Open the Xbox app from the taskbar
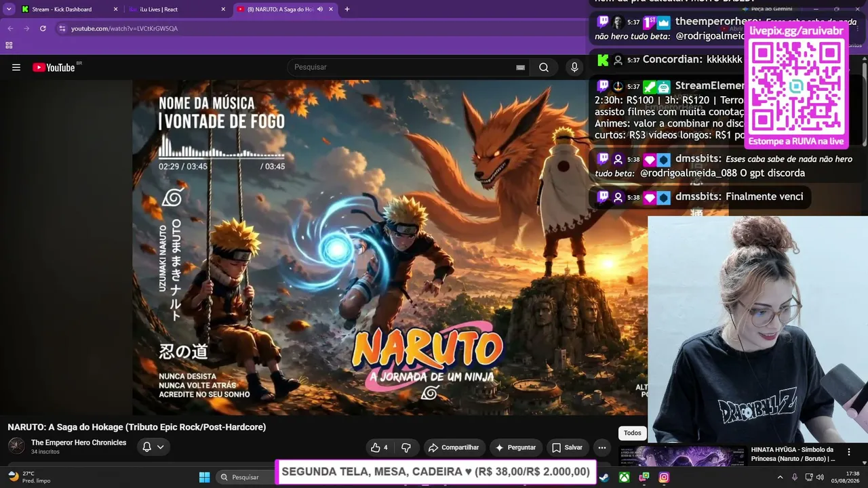868x488 pixels. [623, 477]
